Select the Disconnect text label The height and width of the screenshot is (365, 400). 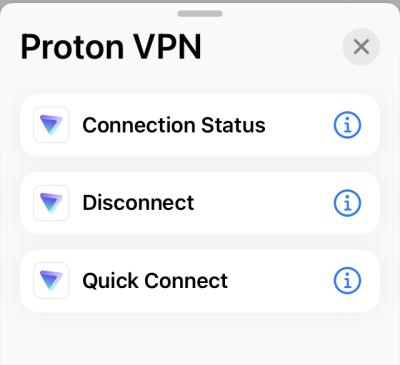tap(138, 203)
